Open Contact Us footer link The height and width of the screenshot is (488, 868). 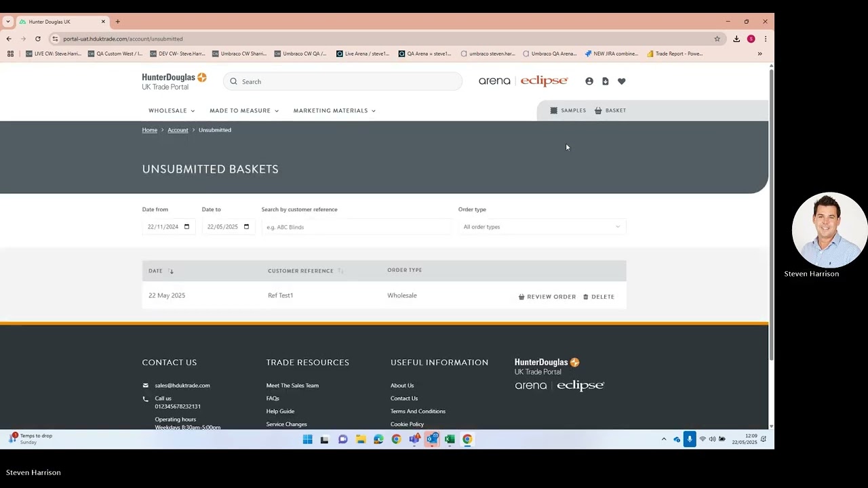tap(404, 399)
